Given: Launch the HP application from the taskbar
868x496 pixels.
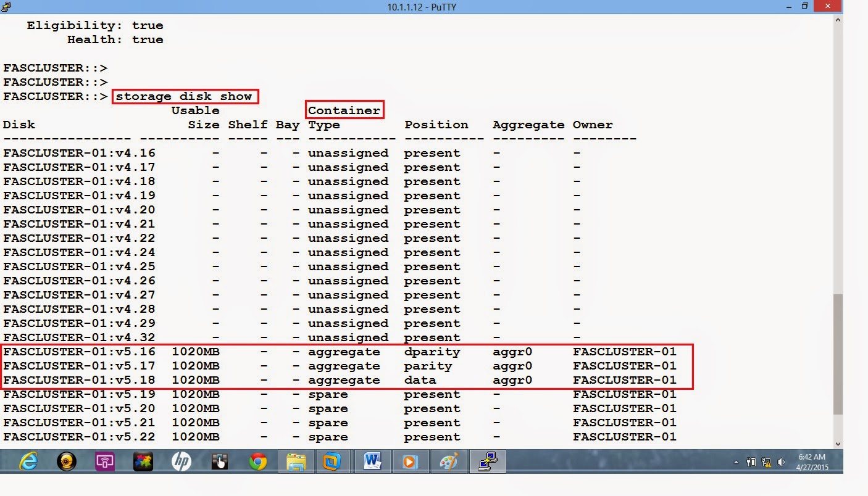Looking at the screenshot, I should tap(182, 461).
